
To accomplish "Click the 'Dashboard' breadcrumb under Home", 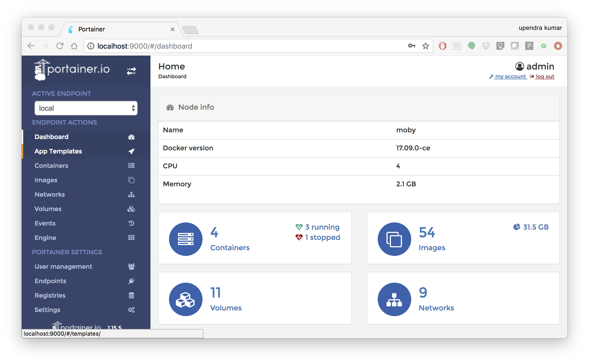I will click(x=172, y=76).
